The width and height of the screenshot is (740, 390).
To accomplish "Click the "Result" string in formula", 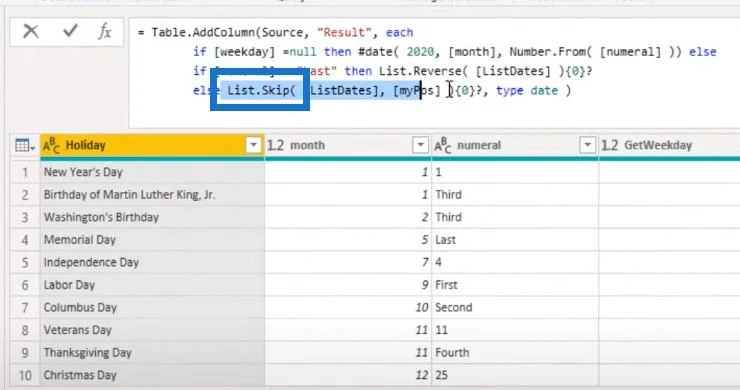I will [345, 33].
